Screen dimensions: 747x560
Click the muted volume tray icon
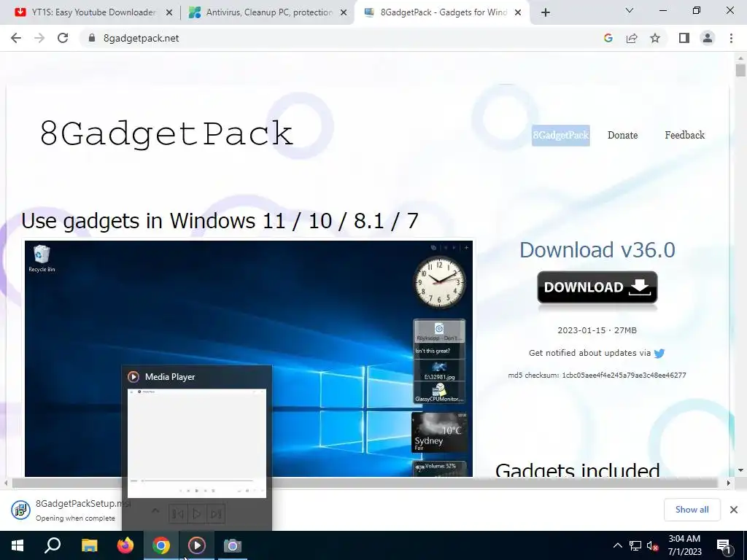coord(653,545)
